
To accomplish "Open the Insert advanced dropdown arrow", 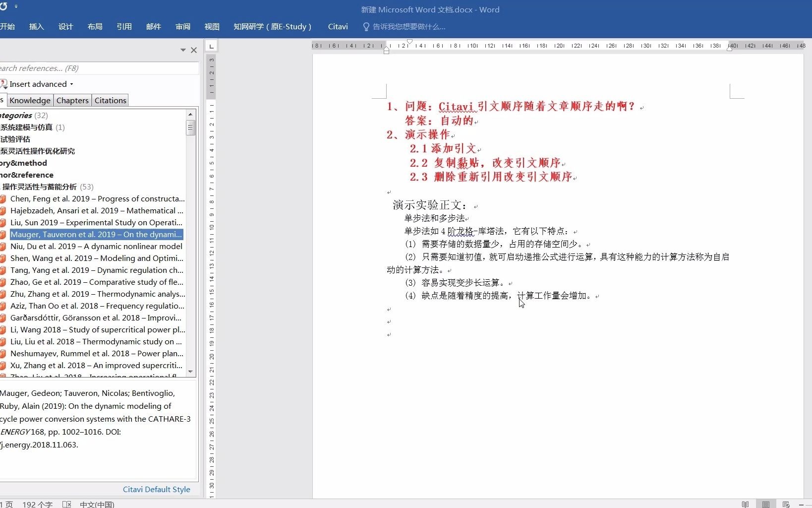I will pyautogui.click(x=71, y=84).
